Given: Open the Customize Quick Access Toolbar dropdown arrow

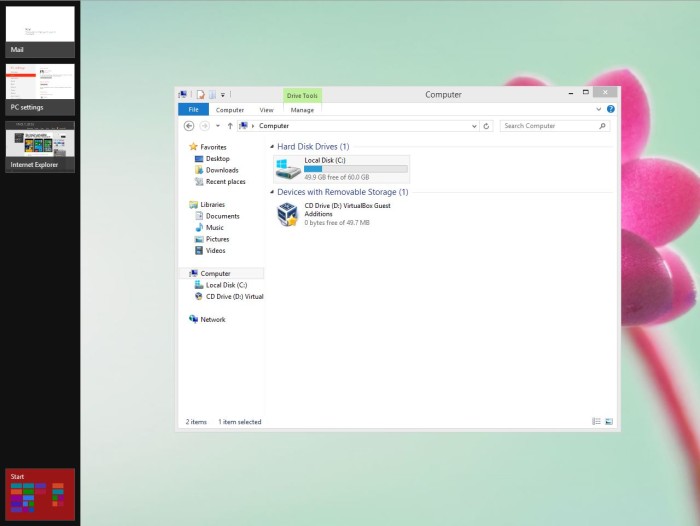Looking at the screenshot, I should tap(223, 95).
